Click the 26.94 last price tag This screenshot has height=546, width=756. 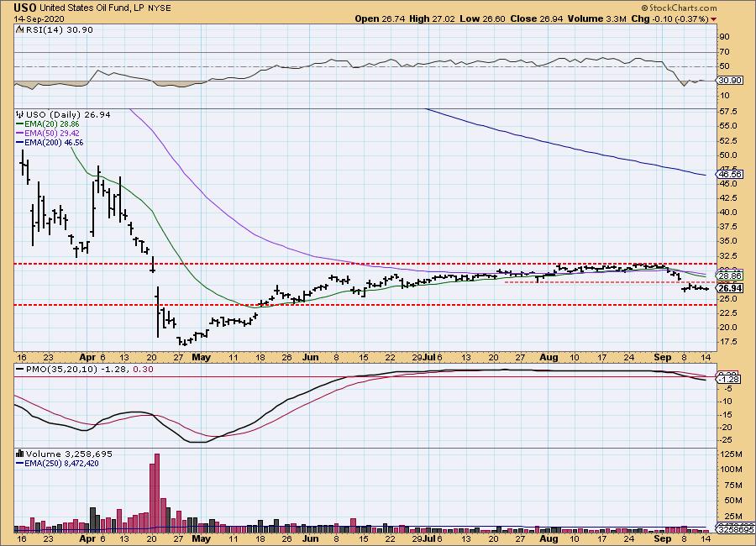tap(730, 288)
